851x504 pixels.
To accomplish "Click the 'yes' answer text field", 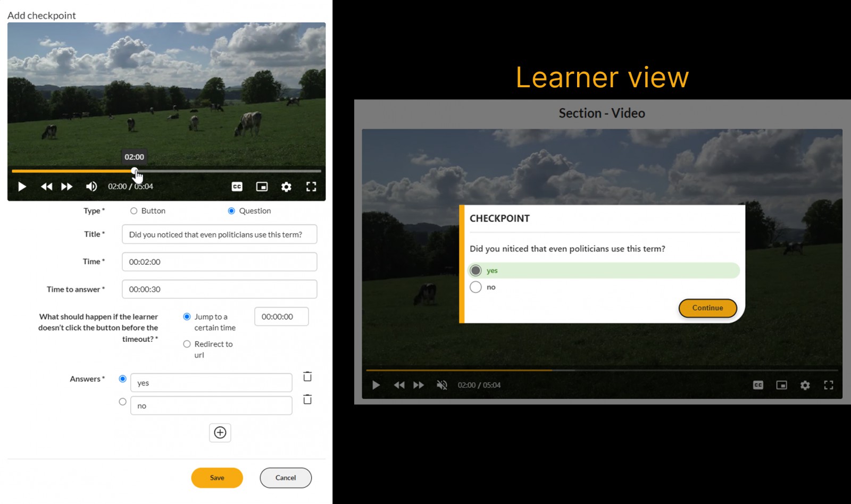I will 211,383.
